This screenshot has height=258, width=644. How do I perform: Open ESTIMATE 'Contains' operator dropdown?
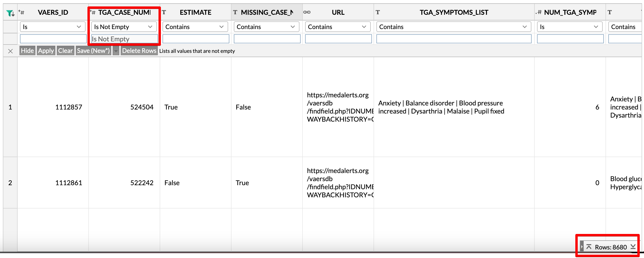[195, 27]
